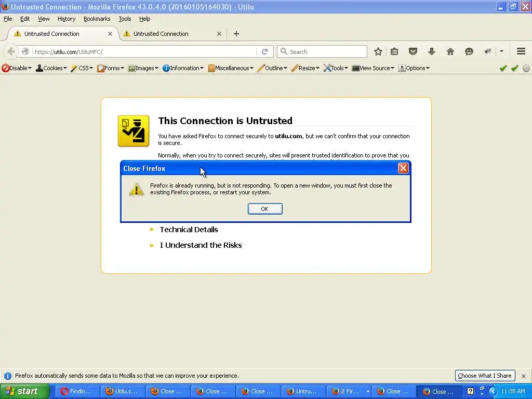Click the OK button in Close Firefox dialog
This screenshot has width=532, height=399.
pos(264,209)
